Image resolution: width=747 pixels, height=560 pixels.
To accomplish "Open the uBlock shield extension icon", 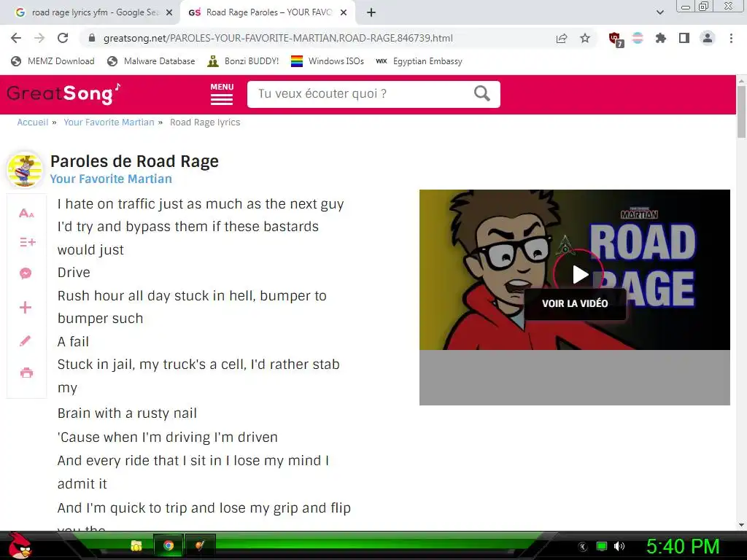I will [616, 39].
